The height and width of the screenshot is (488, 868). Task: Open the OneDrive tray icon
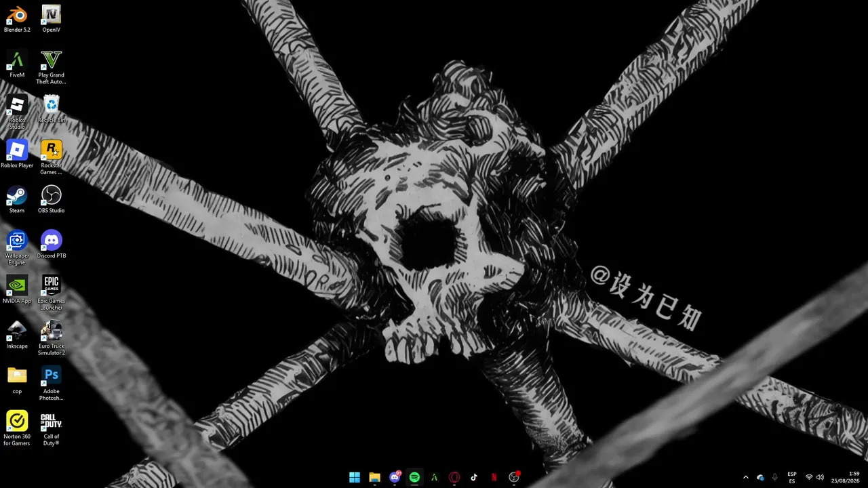(x=761, y=477)
